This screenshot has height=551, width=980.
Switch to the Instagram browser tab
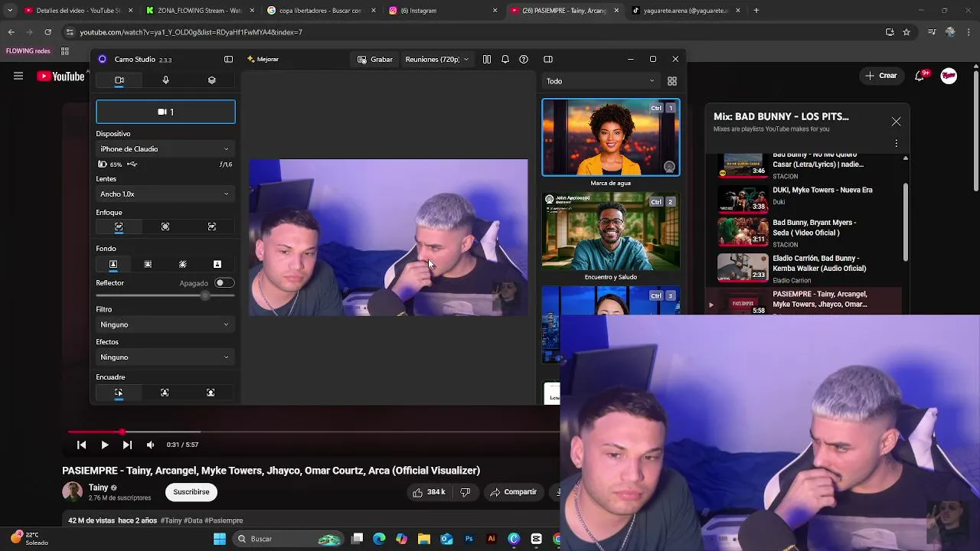coord(441,11)
